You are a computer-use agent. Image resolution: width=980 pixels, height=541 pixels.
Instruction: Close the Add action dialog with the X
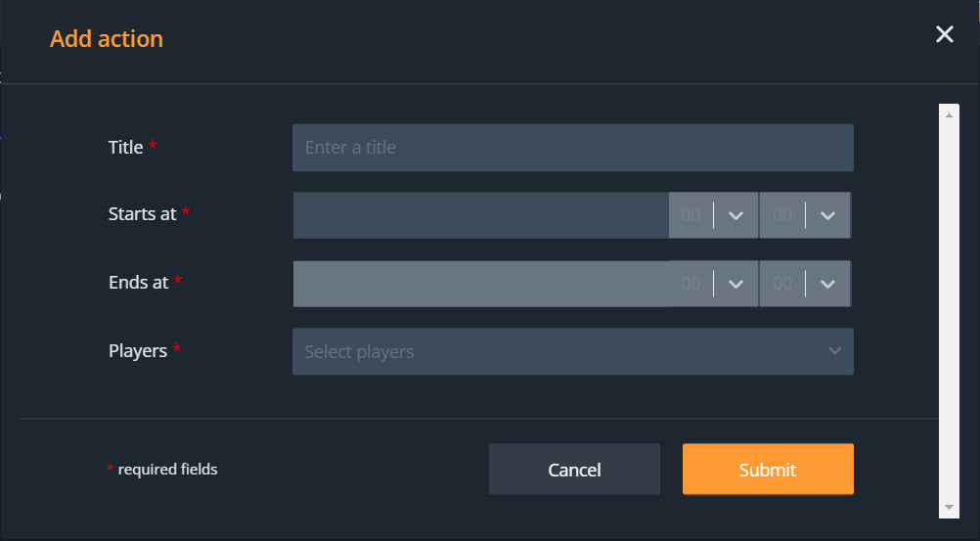[944, 35]
